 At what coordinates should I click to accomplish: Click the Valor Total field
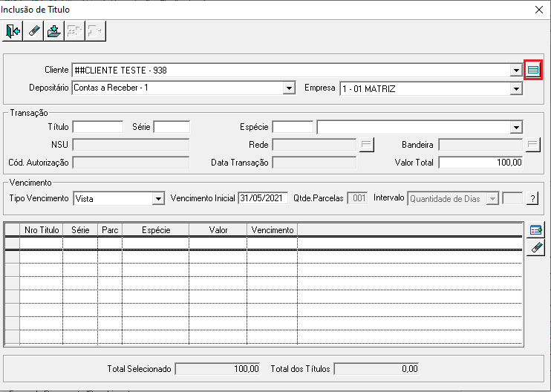(x=480, y=163)
